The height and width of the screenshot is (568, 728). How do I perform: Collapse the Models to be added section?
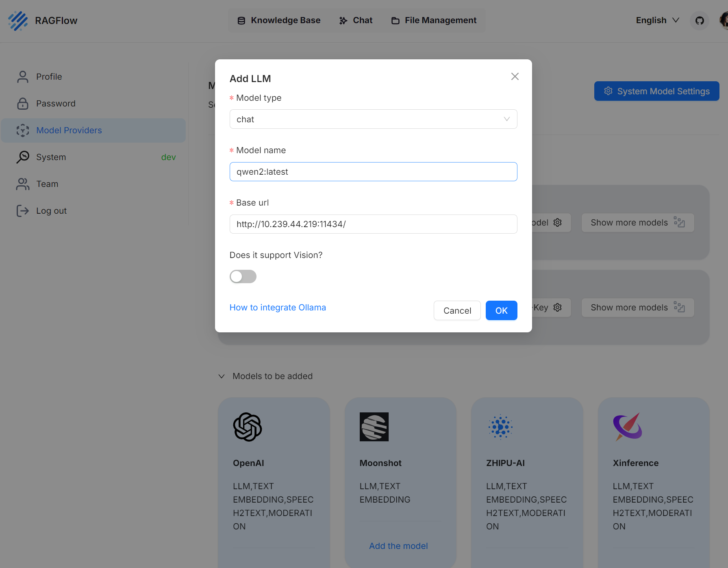222,376
